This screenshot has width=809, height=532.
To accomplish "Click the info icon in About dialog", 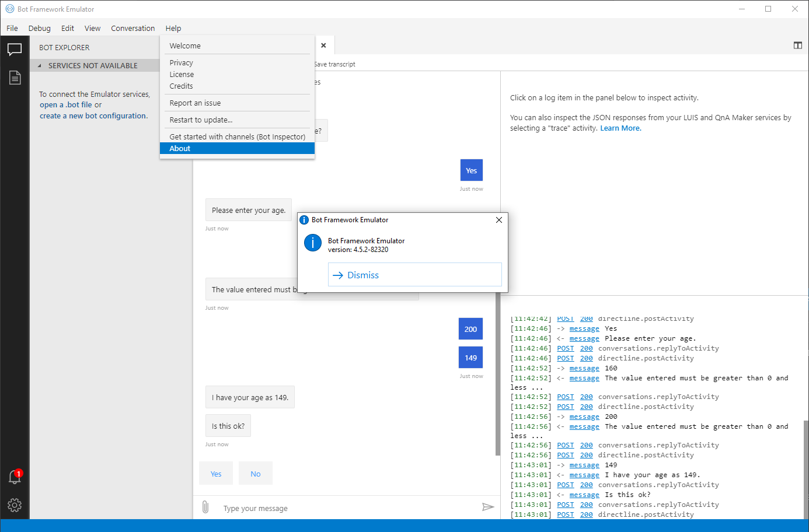I will (x=313, y=243).
